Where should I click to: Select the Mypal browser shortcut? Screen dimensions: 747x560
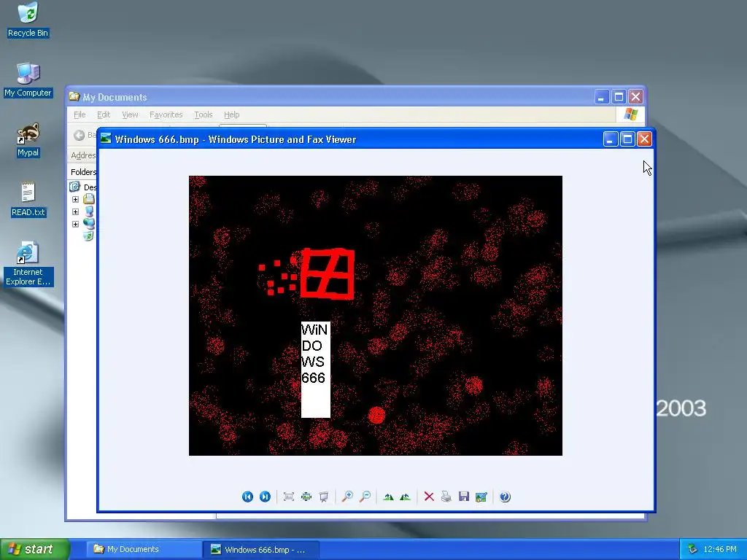click(28, 140)
